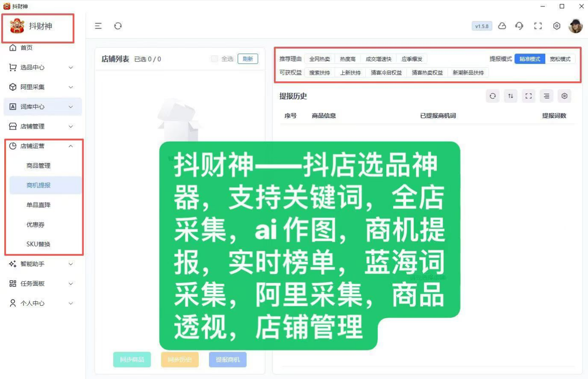Open SKU替换 submenu item
This screenshot has width=588, height=379.
(x=39, y=245)
